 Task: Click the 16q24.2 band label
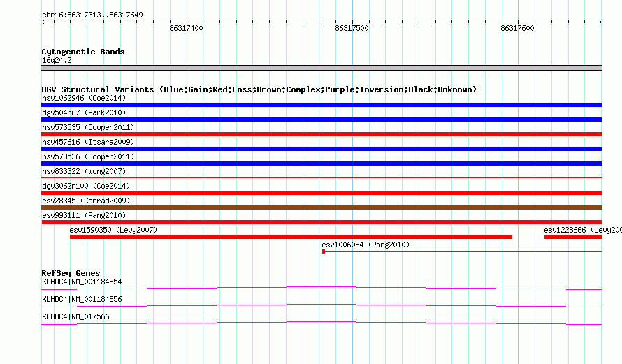coord(57,60)
